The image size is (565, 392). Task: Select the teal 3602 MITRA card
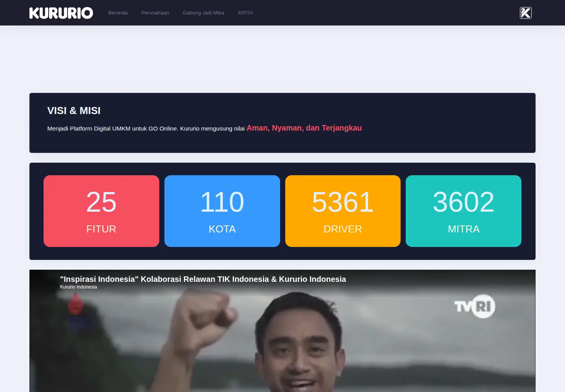[463, 211]
